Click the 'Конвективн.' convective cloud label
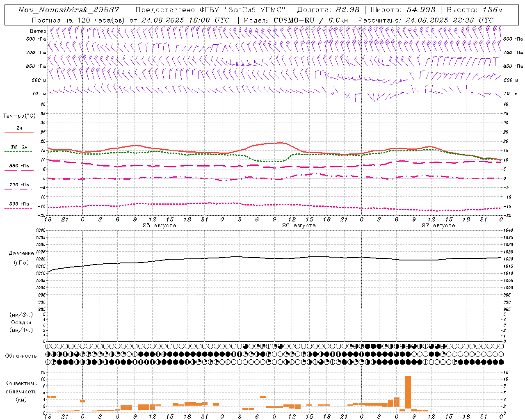The image size is (525, 420). click(x=21, y=383)
